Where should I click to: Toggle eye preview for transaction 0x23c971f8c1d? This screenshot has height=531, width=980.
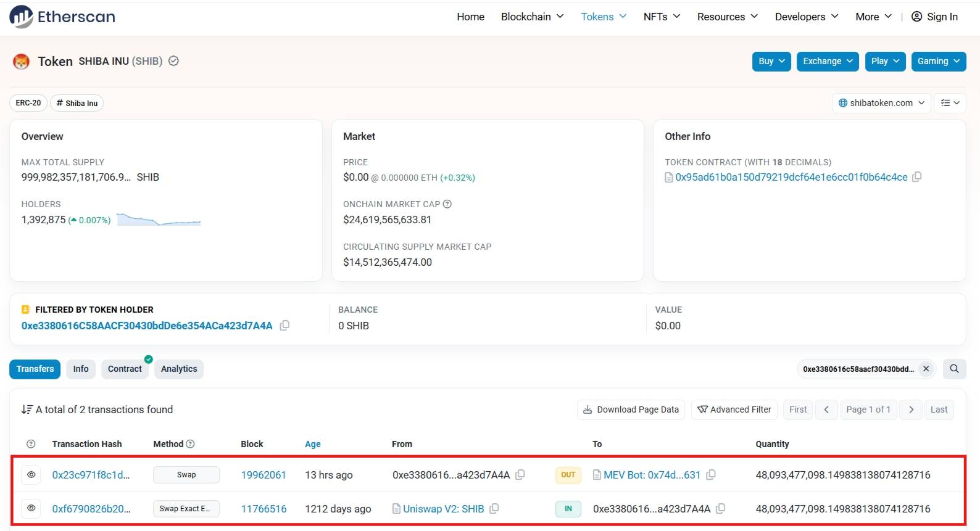[31, 475]
